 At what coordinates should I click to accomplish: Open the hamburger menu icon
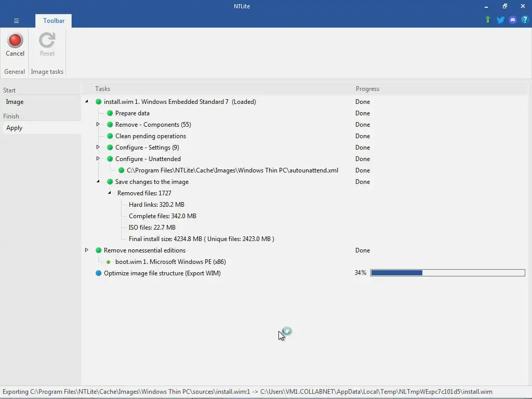point(16,21)
